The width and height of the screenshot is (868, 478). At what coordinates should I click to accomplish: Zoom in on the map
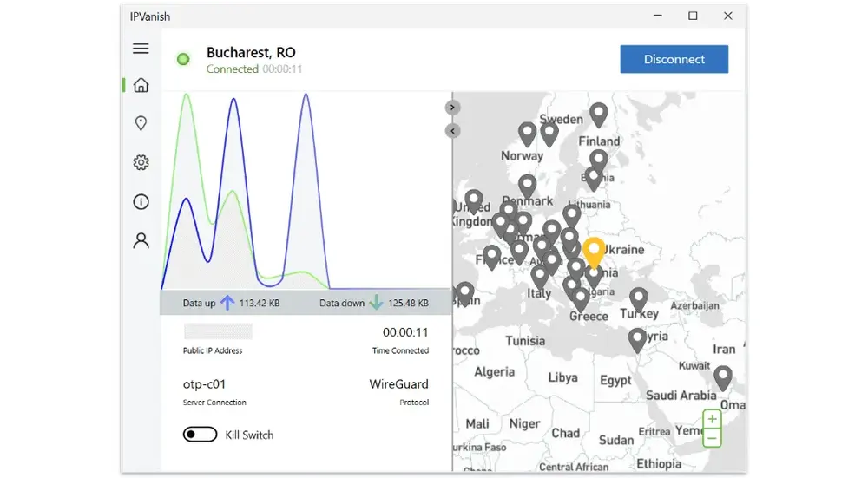(712, 419)
